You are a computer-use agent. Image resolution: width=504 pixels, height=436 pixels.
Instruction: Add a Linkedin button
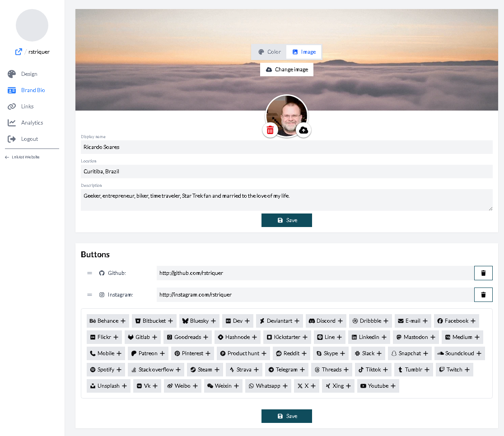[x=369, y=337]
